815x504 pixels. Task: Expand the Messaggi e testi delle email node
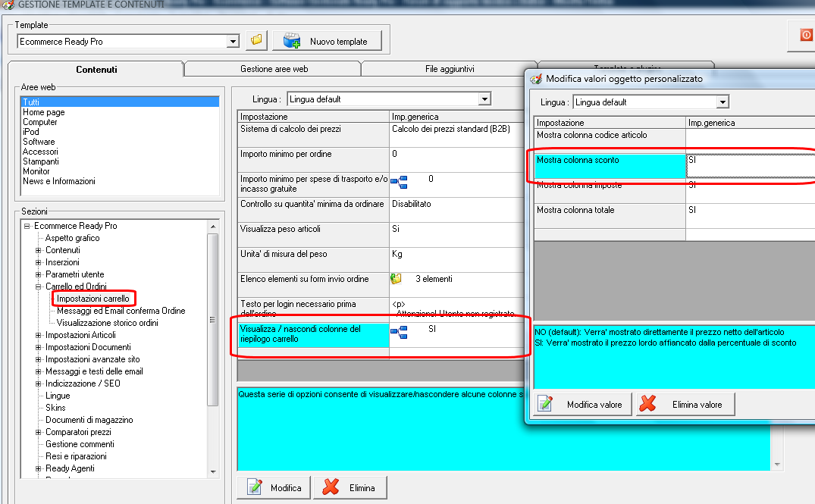point(38,371)
